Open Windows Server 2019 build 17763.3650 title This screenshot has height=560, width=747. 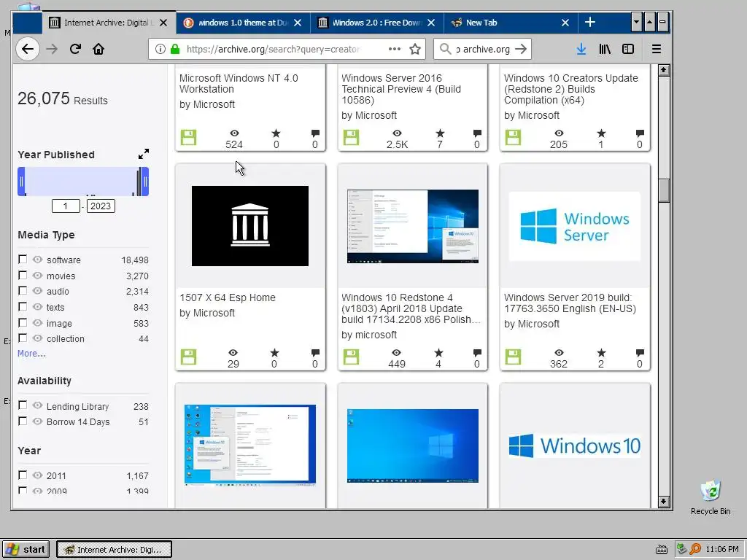tap(570, 303)
